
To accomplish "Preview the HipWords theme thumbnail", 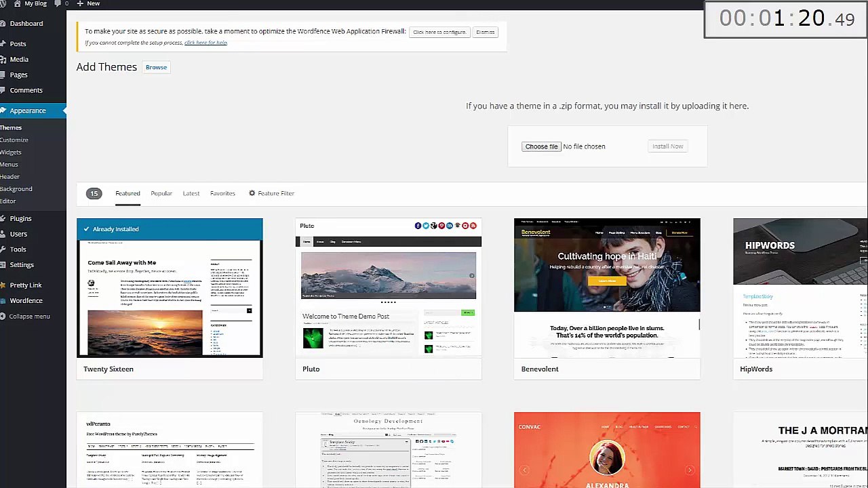I will [800, 287].
